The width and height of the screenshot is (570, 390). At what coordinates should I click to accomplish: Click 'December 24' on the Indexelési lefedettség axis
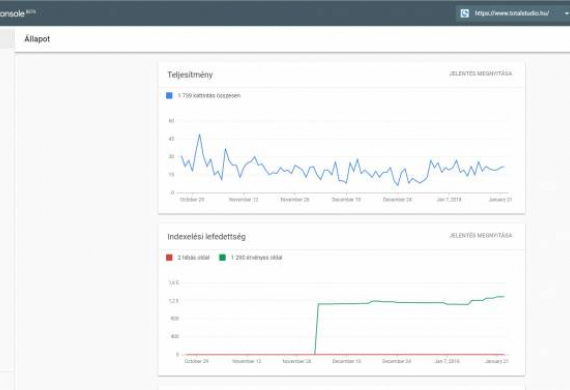[x=397, y=361]
